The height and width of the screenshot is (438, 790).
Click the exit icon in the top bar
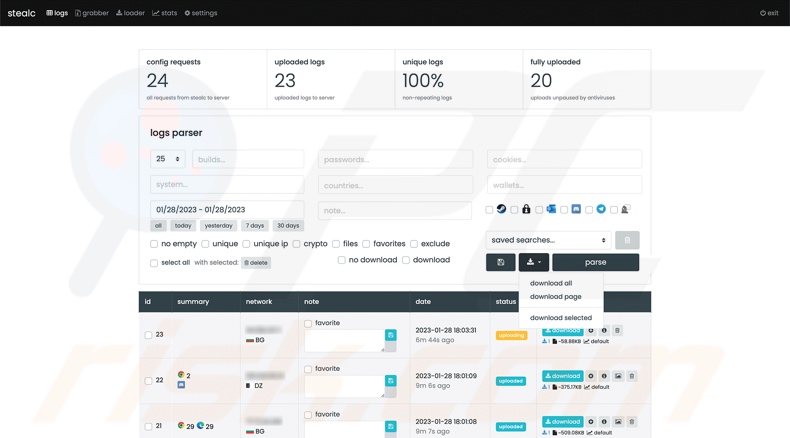[769, 13]
